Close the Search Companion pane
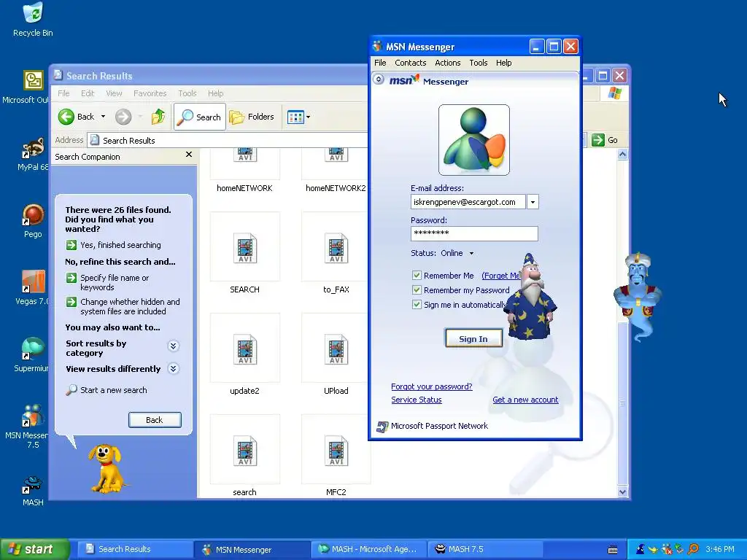 189,155
